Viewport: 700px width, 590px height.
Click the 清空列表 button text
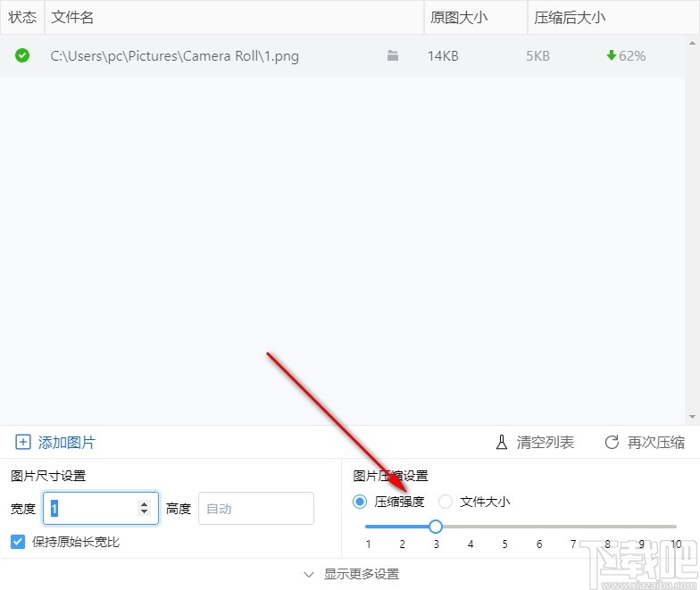[545, 443]
